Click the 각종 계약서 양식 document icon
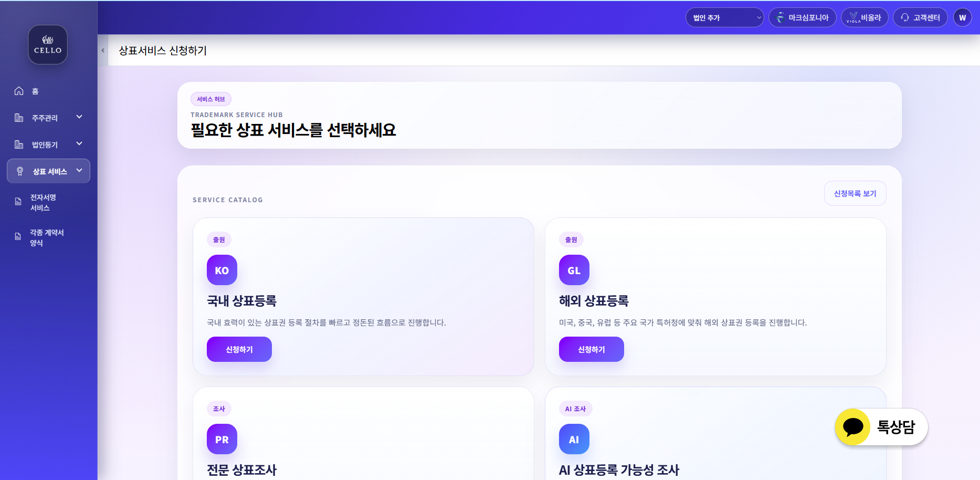This screenshot has height=480, width=980. (18, 237)
